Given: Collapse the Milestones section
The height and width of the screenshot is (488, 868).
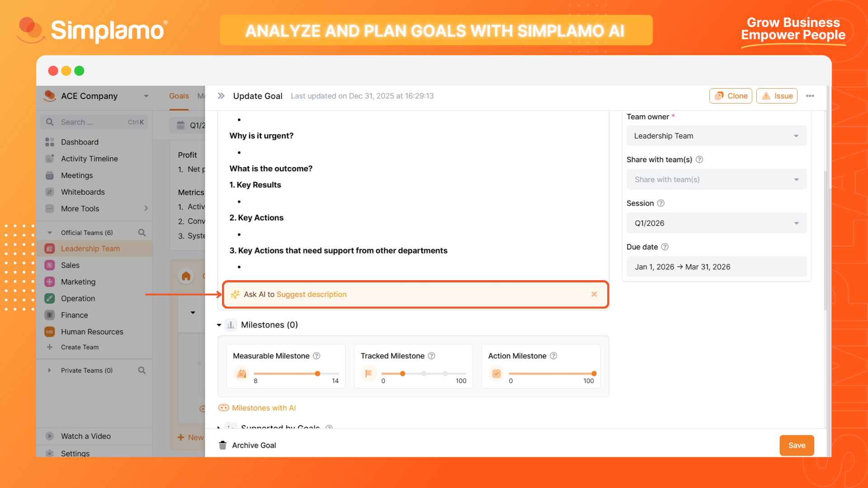Looking at the screenshot, I should point(219,325).
